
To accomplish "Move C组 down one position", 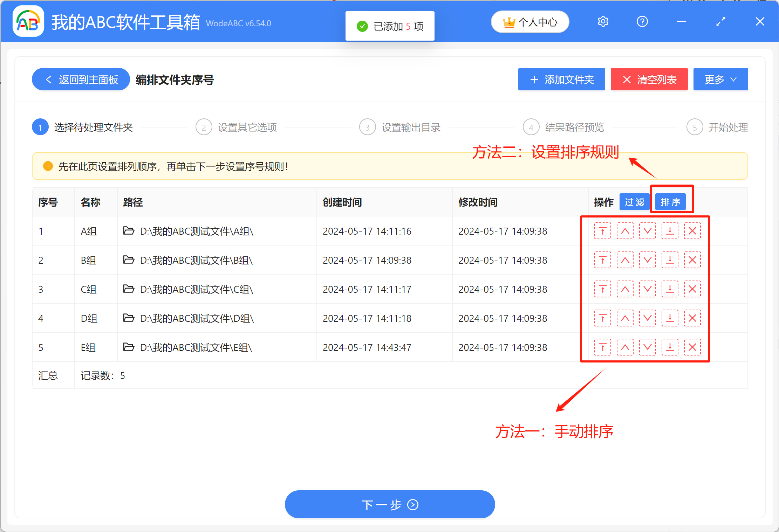I will [647, 289].
